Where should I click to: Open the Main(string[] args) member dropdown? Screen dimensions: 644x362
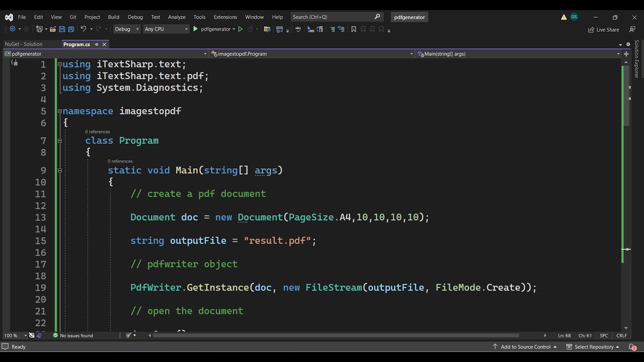pyautogui.click(x=519, y=54)
